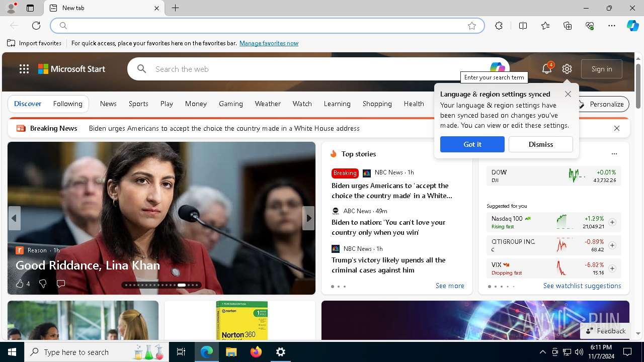Open the browser profile icon

[x=11, y=8]
